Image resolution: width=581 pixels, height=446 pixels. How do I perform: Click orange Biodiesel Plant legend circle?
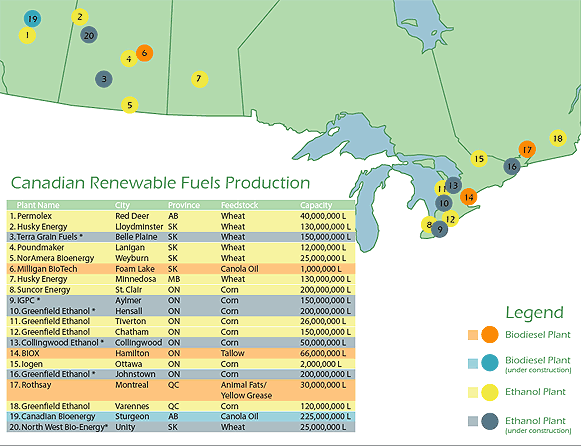pos(490,334)
